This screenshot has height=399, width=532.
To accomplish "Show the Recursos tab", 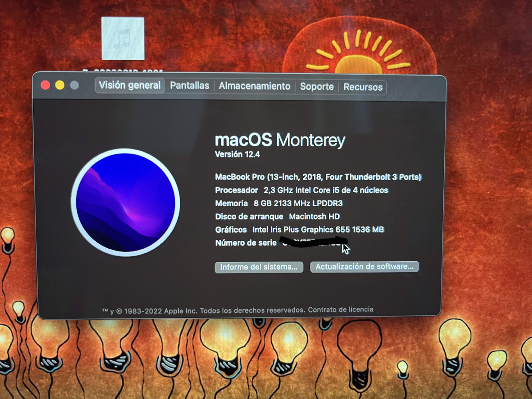I will [363, 87].
